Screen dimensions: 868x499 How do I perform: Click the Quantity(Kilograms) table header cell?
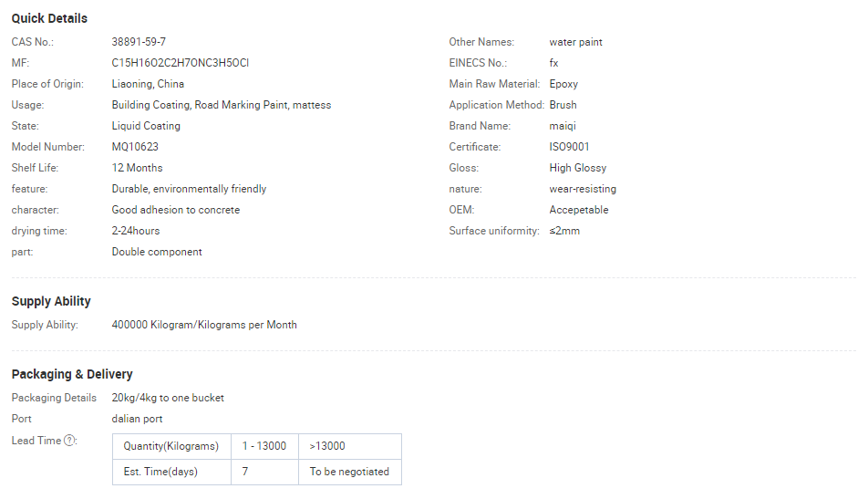click(x=171, y=446)
